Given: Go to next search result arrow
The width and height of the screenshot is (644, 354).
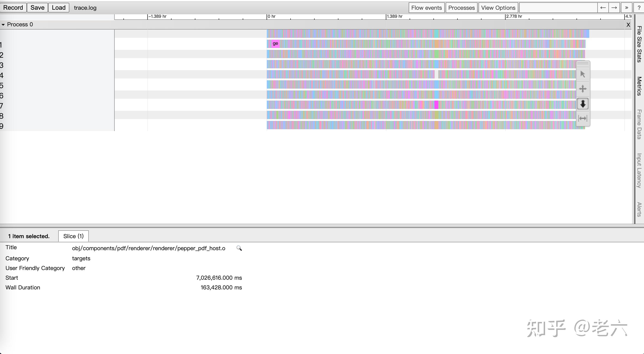Looking at the screenshot, I should click(614, 8).
